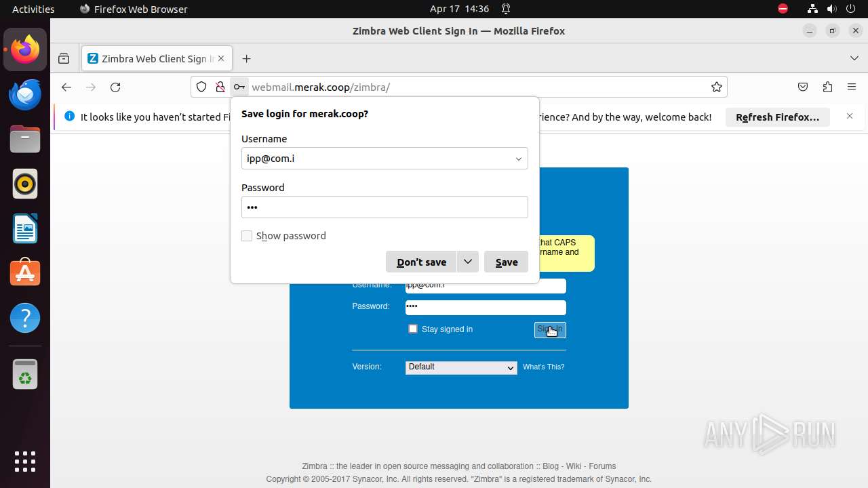Open network status icon in system tray
Screen dimensions: 868x488
click(x=812, y=9)
